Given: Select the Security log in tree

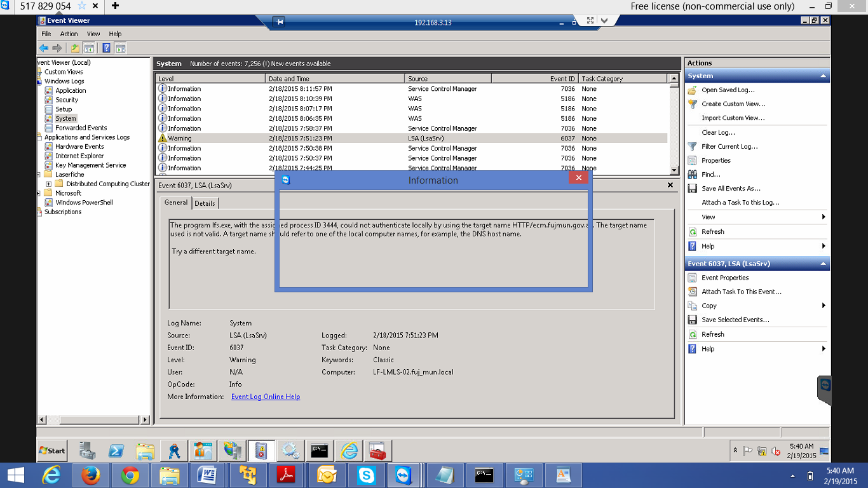Looking at the screenshot, I should click(x=67, y=100).
